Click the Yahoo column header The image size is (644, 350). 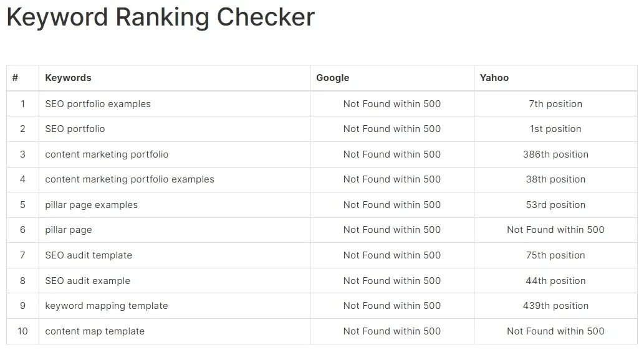494,78
